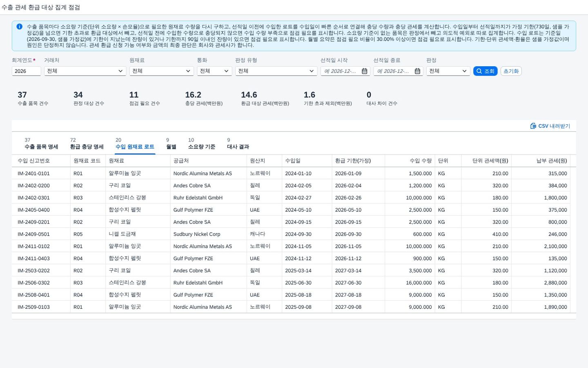588x368 pixels.
Task: Switch to the 환급 충당 명세 tab
Action: coord(87,144)
